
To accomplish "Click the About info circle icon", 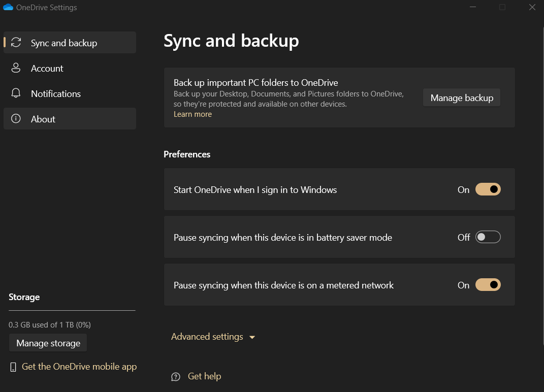I will pyautogui.click(x=16, y=119).
